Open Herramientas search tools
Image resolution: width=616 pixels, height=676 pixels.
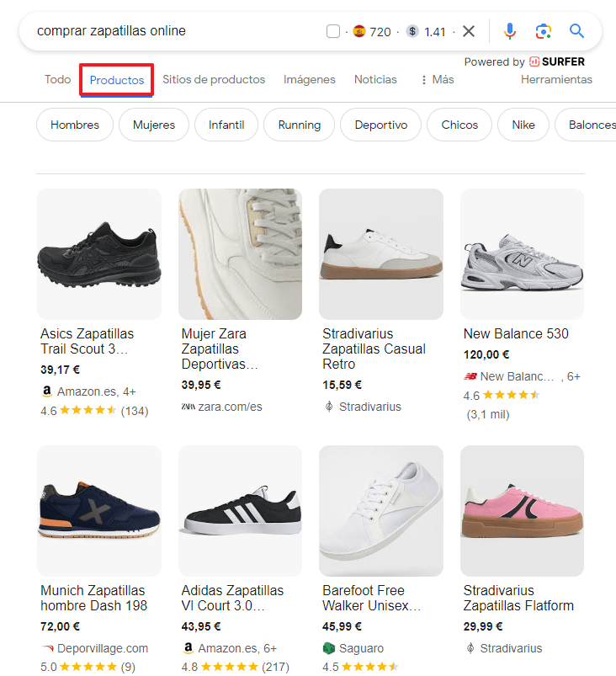[x=556, y=80]
